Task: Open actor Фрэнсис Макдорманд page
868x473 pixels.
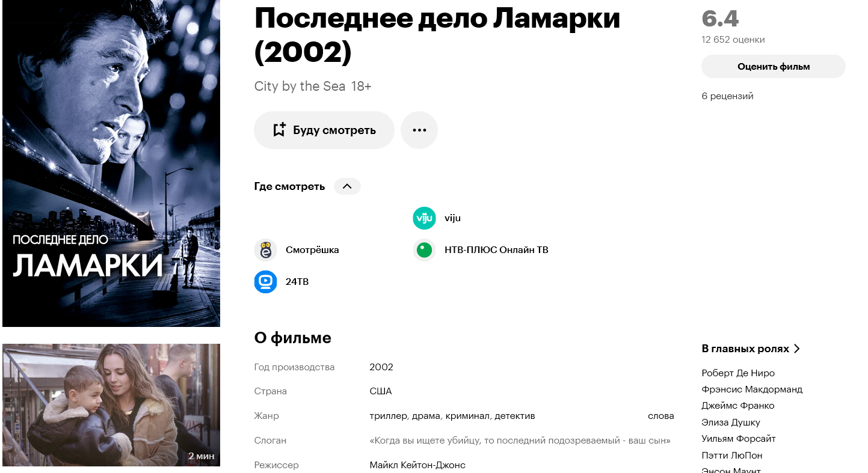Action: (x=752, y=389)
